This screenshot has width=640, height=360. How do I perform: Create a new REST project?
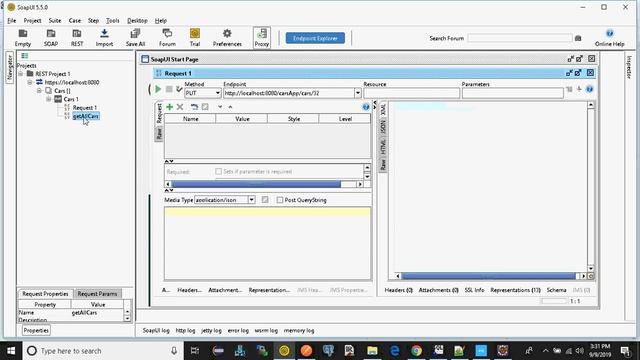click(x=77, y=38)
